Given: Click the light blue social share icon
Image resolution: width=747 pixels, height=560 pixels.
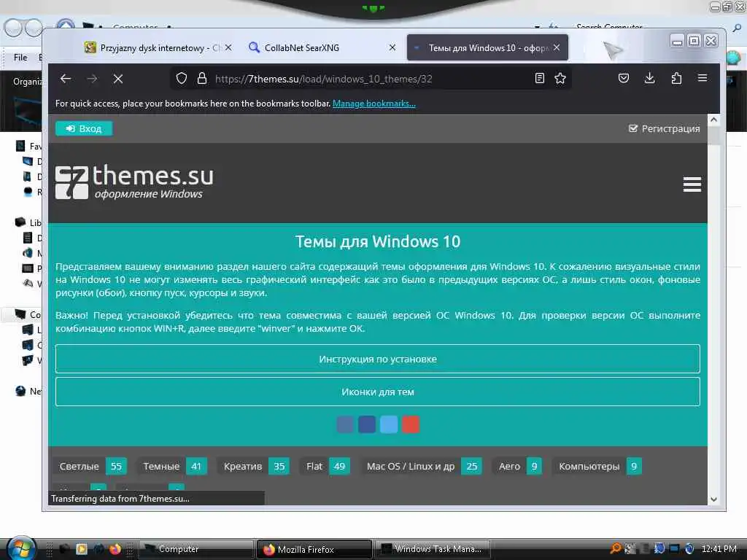Looking at the screenshot, I should tap(389, 424).
